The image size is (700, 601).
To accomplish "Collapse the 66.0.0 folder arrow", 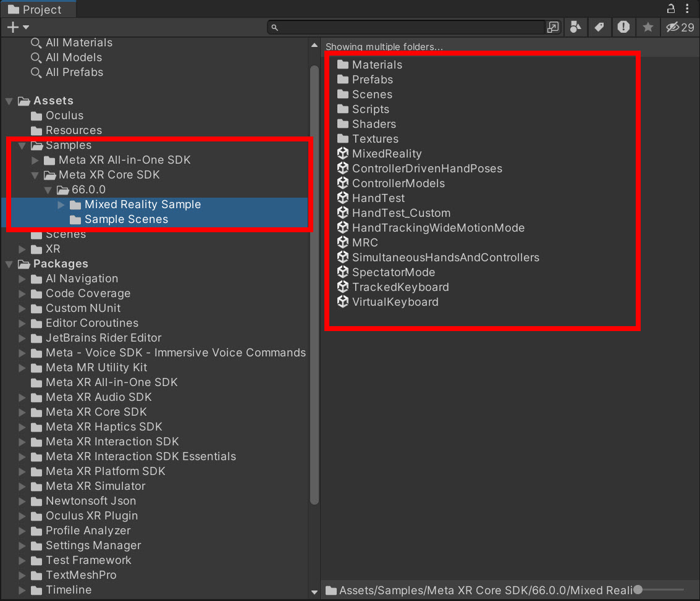I will pos(48,190).
